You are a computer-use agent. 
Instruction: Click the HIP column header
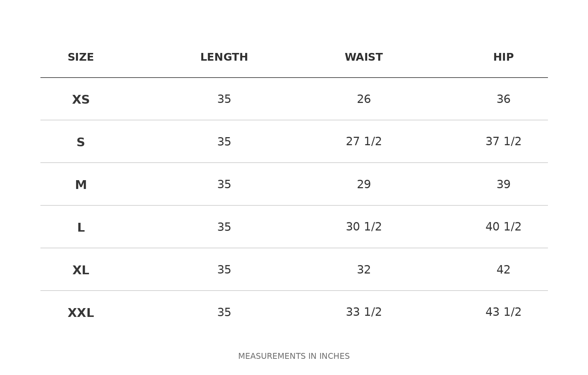[x=503, y=57]
